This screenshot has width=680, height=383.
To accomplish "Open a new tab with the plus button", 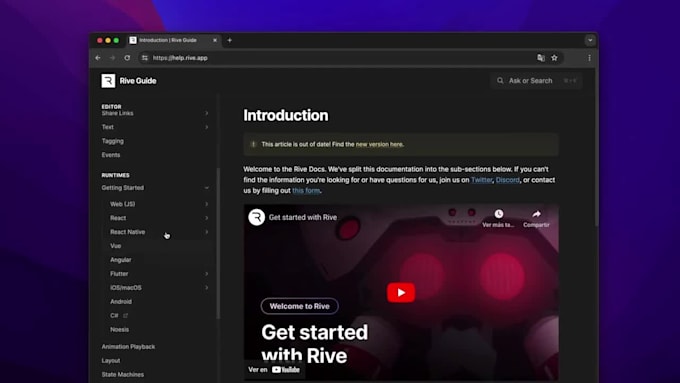I will pyautogui.click(x=229, y=40).
